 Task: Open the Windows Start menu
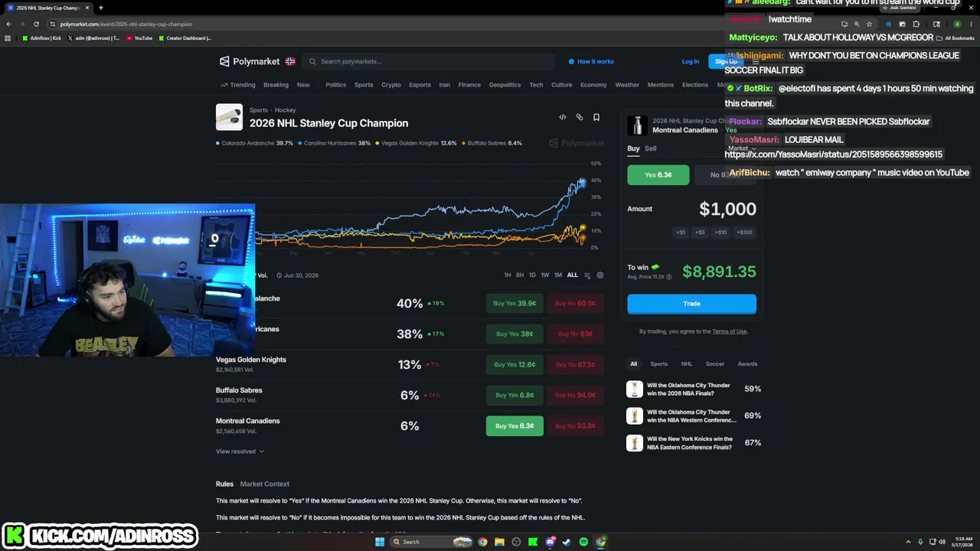point(380,542)
